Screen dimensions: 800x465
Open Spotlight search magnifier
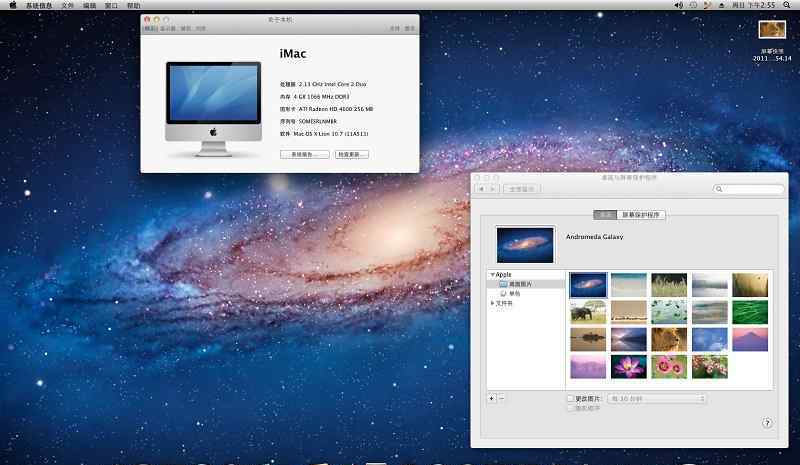pos(787,5)
